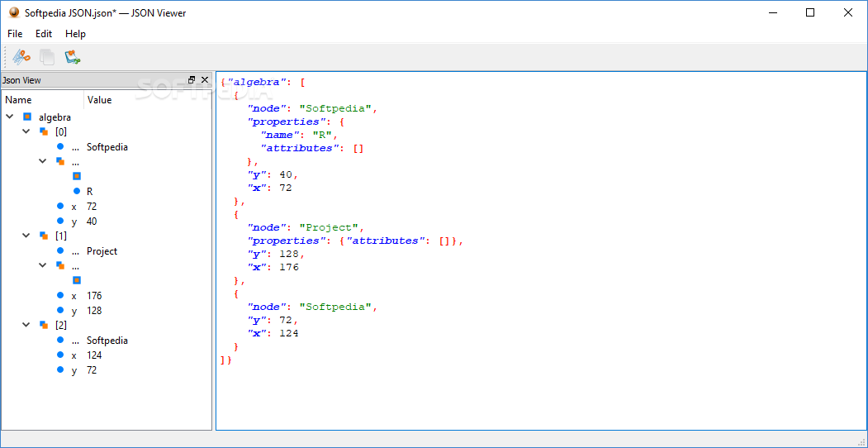Collapse the algebra root node

point(9,117)
